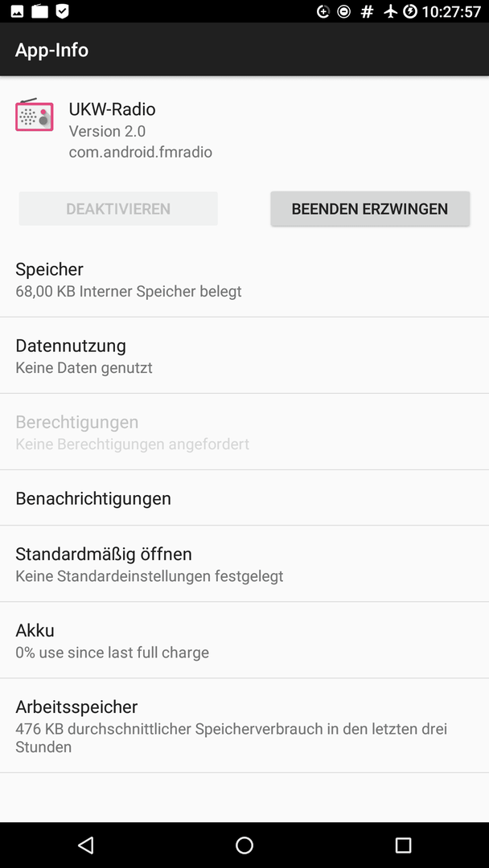Open the Datennutzung entry
The width and height of the screenshot is (489, 868).
[x=244, y=356]
